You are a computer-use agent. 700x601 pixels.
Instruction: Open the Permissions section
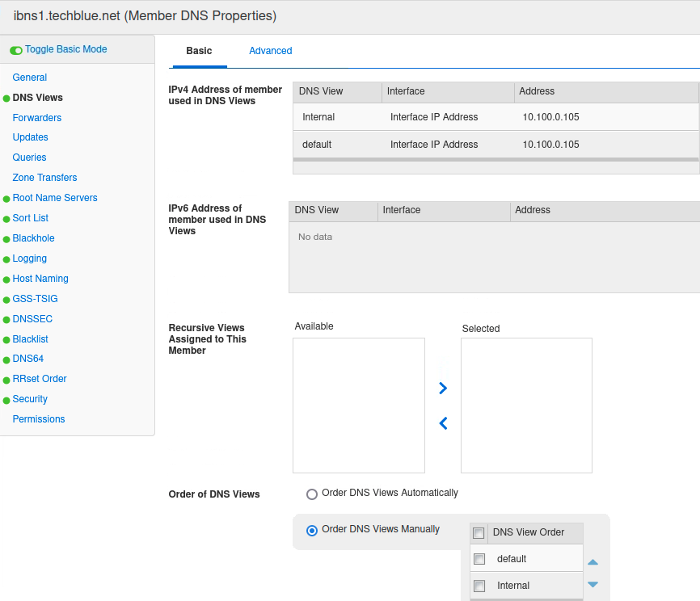pyautogui.click(x=38, y=418)
